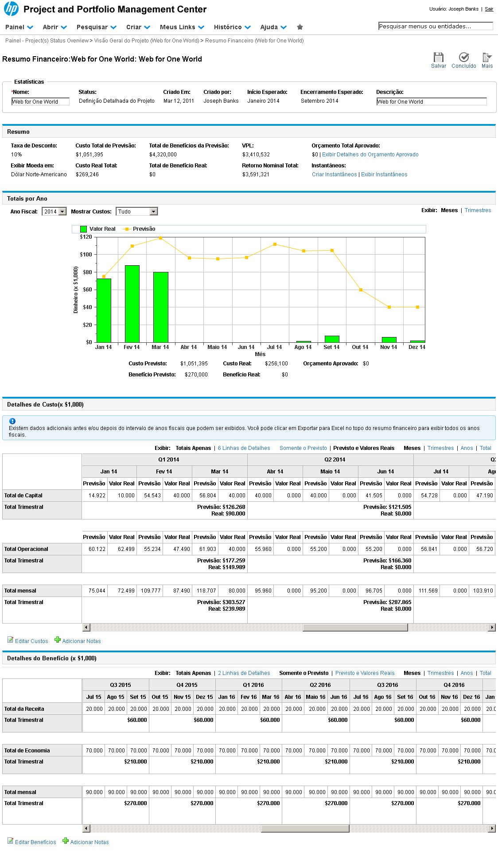Click the HP logo icon
This screenshot has height=868, width=498.
[x=11, y=9]
